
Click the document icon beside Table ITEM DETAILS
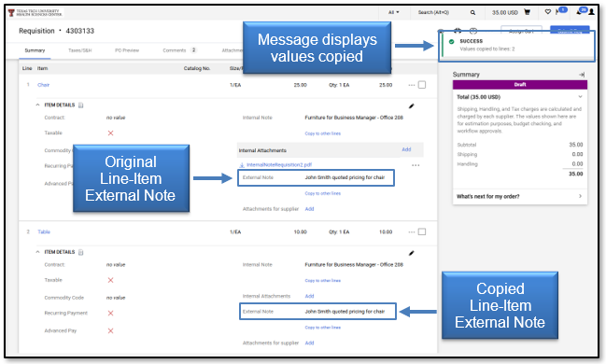(81, 252)
